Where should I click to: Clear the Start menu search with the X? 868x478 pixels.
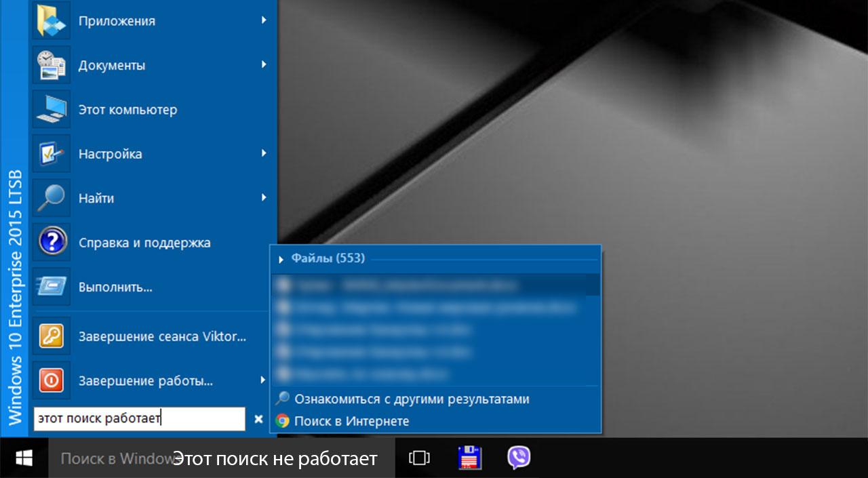258,419
